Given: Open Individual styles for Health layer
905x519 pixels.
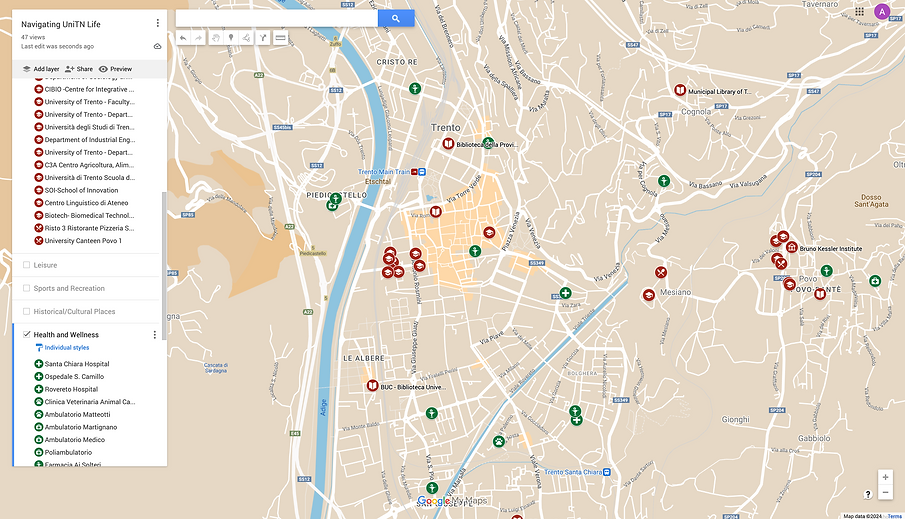Looking at the screenshot, I should pyautogui.click(x=62, y=348).
